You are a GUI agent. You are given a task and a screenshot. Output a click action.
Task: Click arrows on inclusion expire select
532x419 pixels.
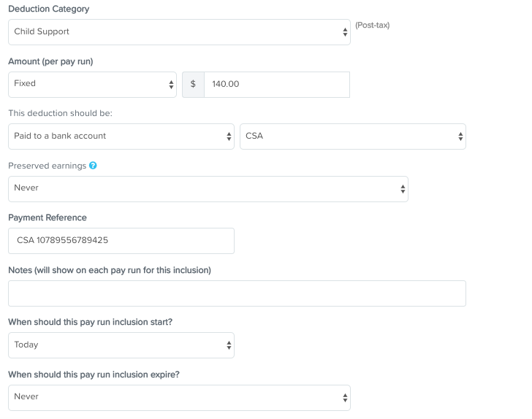345,398
